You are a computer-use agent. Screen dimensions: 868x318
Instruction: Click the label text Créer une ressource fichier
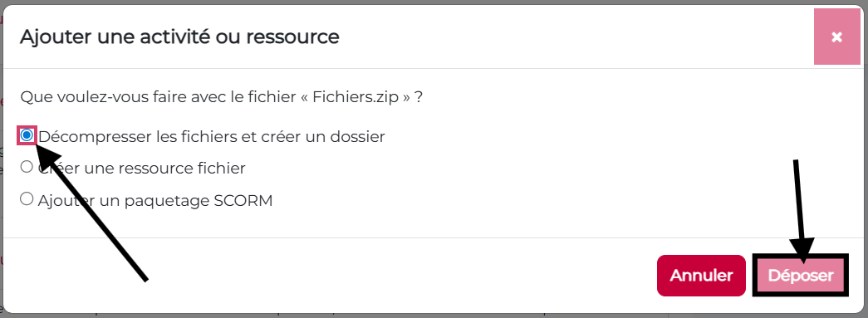click(x=142, y=168)
